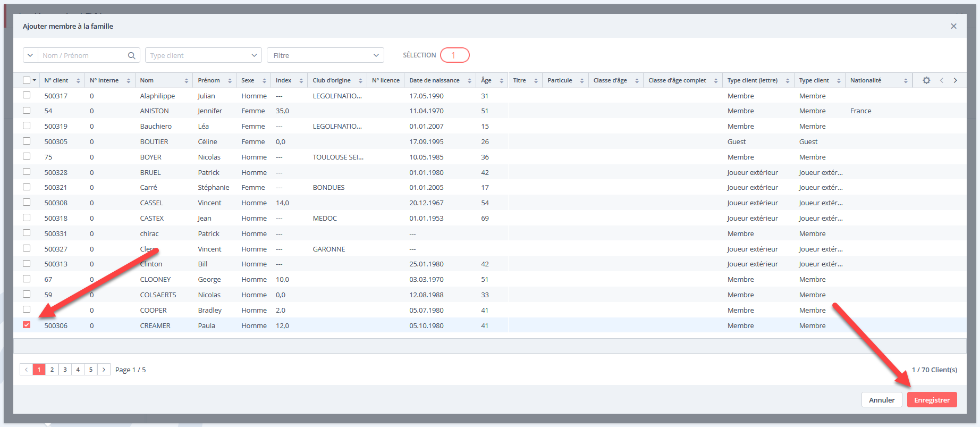980x427 pixels.
Task: Sort by Particule column arrows
Action: point(582,81)
